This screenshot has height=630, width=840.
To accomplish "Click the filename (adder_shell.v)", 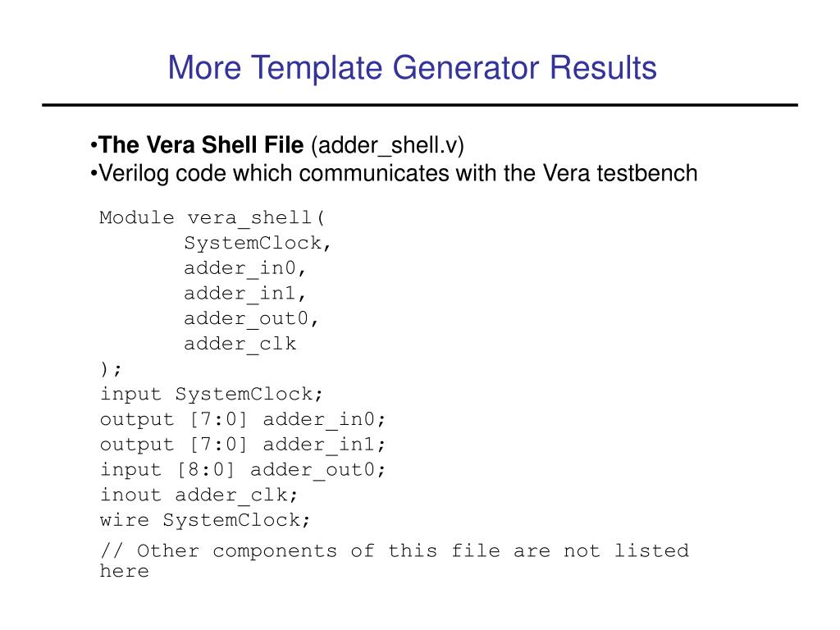I will 387,146.
